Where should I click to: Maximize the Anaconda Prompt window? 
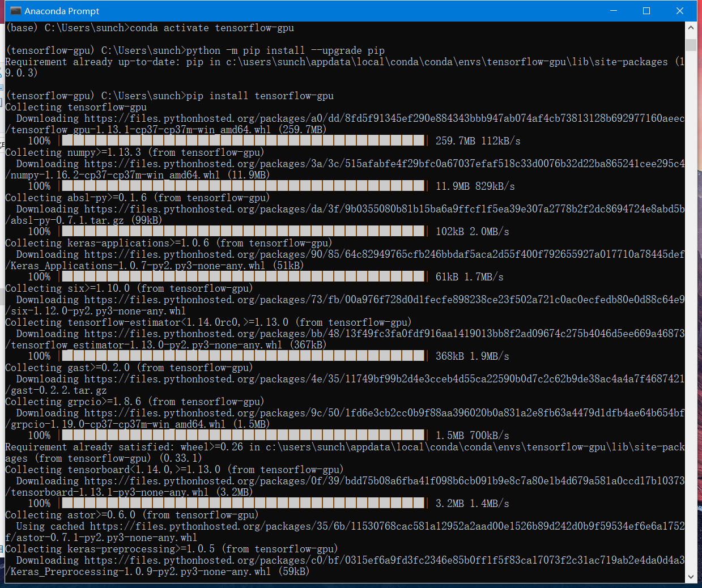pyautogui.click(x=646, y=11)
